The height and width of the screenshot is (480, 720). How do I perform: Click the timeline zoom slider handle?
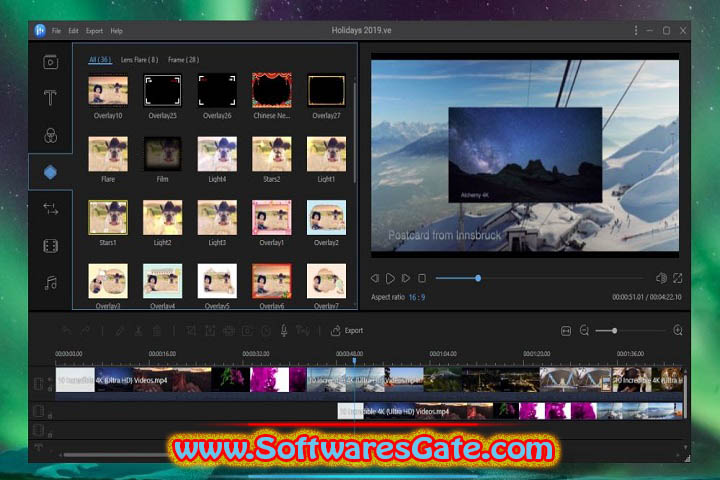614,330
